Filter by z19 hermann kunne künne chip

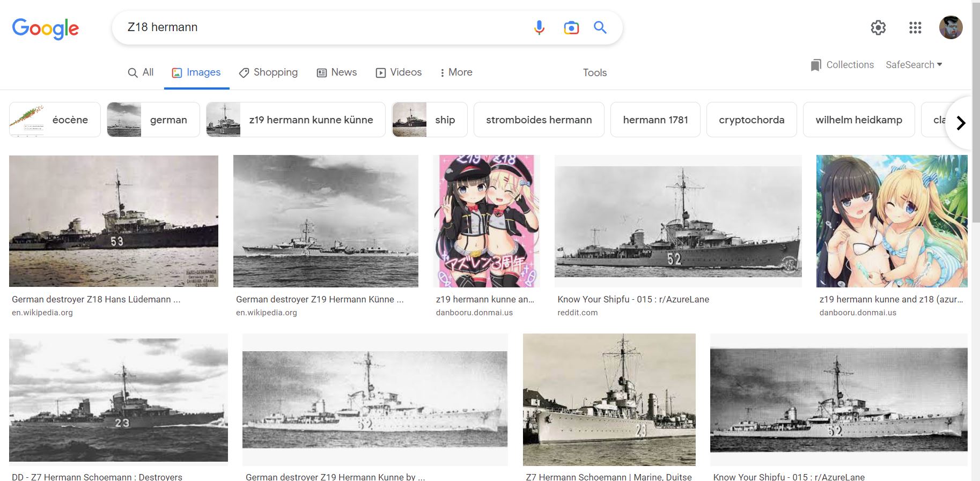point(296,120)
